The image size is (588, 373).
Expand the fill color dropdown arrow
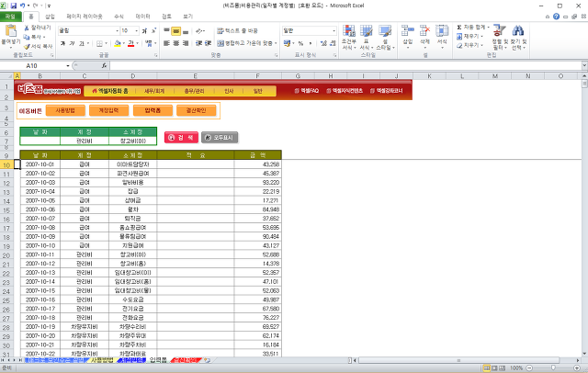[124, 43]
